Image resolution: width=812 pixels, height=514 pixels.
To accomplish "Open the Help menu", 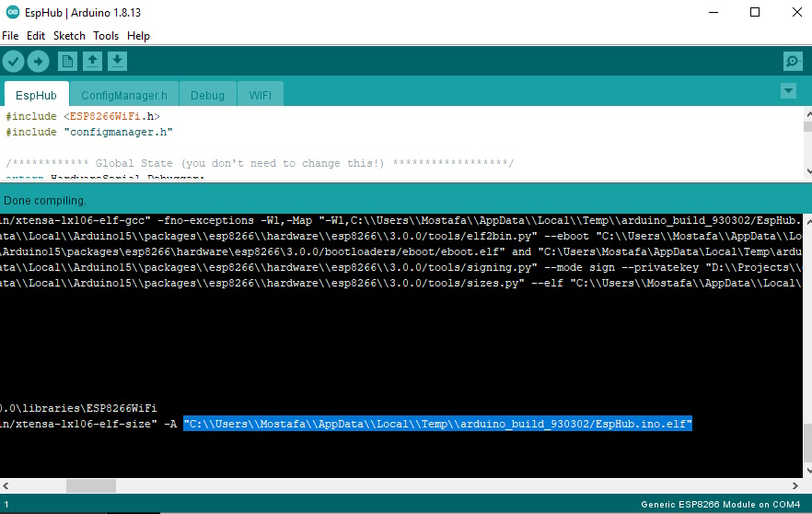I will pyautogui.click(x=138, y=36).
